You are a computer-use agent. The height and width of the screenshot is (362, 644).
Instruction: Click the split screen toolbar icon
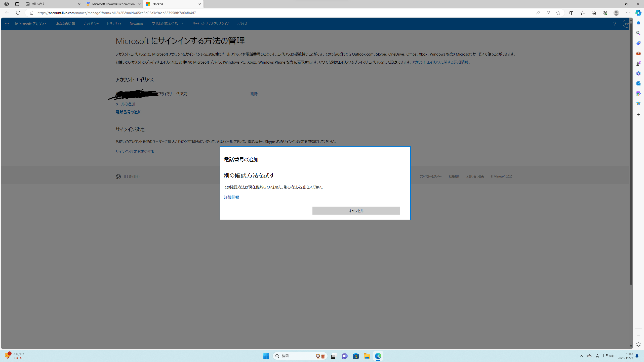point(571,13)
